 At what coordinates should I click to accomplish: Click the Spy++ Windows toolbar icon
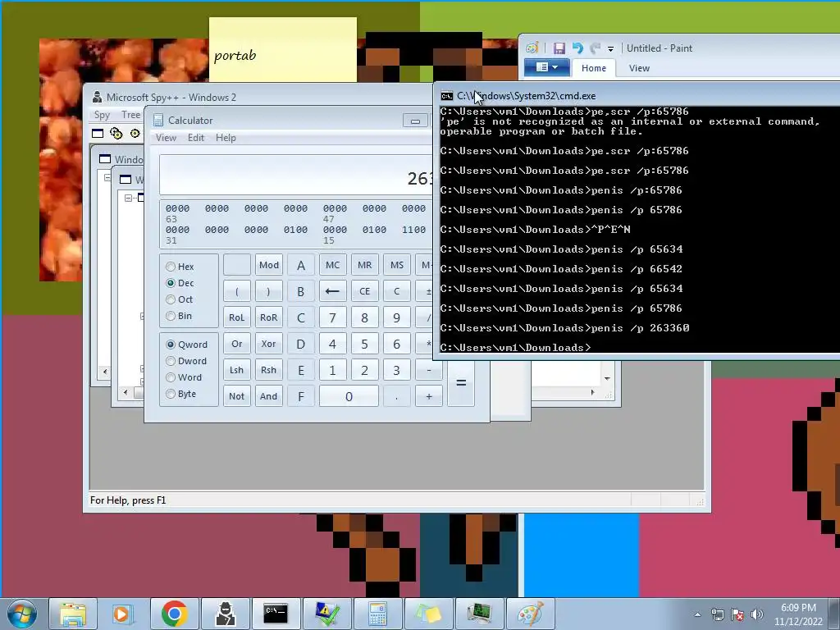pos(98,134)
